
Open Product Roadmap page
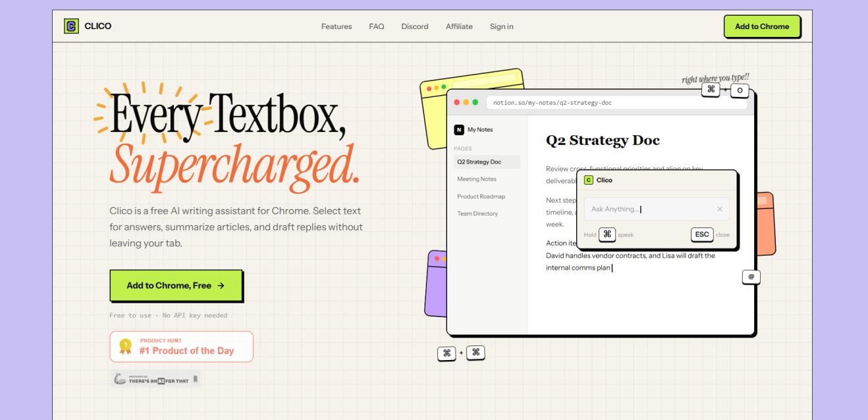tap(481, 196)
